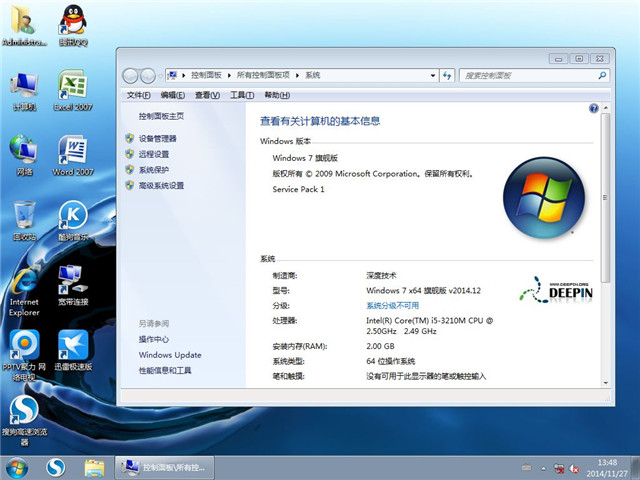
Task: Open 设备管理器 (Device Manager) link
Action: pyautogui.click(x=158, y=139)
